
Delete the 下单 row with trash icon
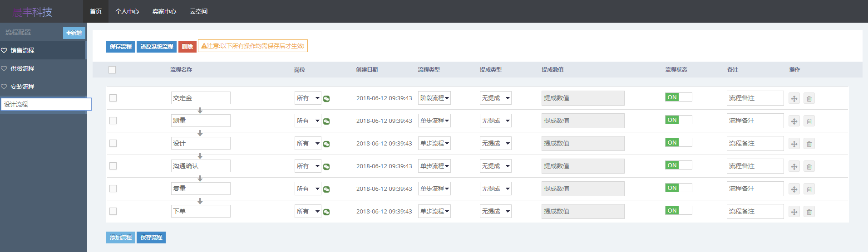click(809, 212)
